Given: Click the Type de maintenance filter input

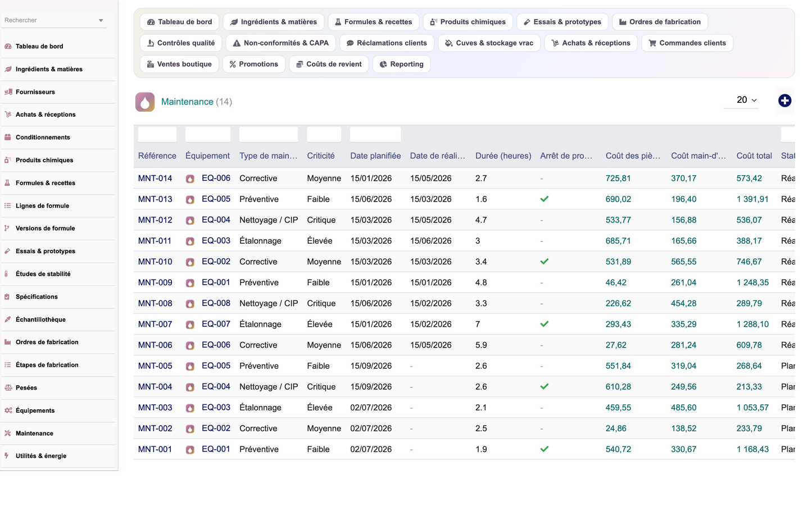Looking at the screenshot, I should pos(269,134).
